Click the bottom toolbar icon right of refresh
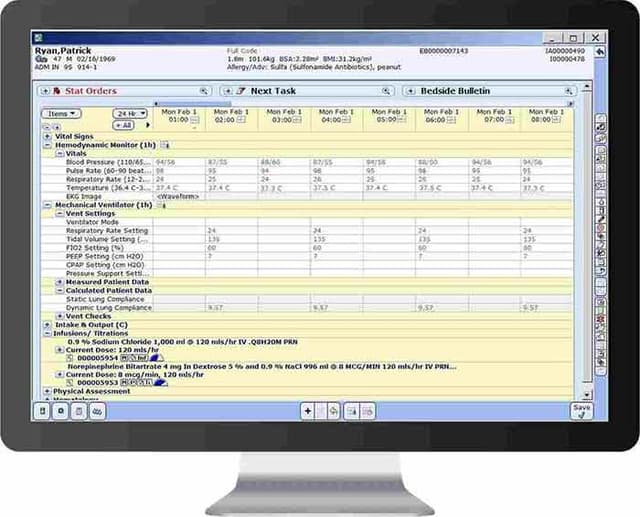The width and height of the screenshot is (640, 517). pos(352,411)
